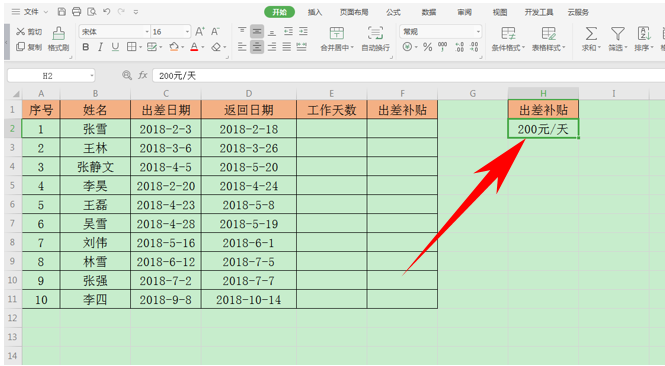The image size is (665, 366).
Task: Click the Undo arrow
Action: 106,12
